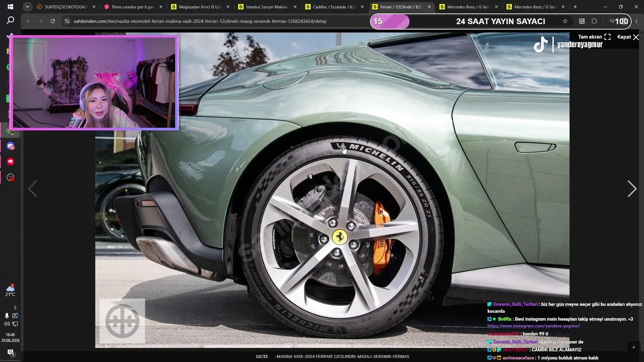
Task: Click the webcam overlay of the streamer
Action: pyautogui.click(x=94, y=82)
